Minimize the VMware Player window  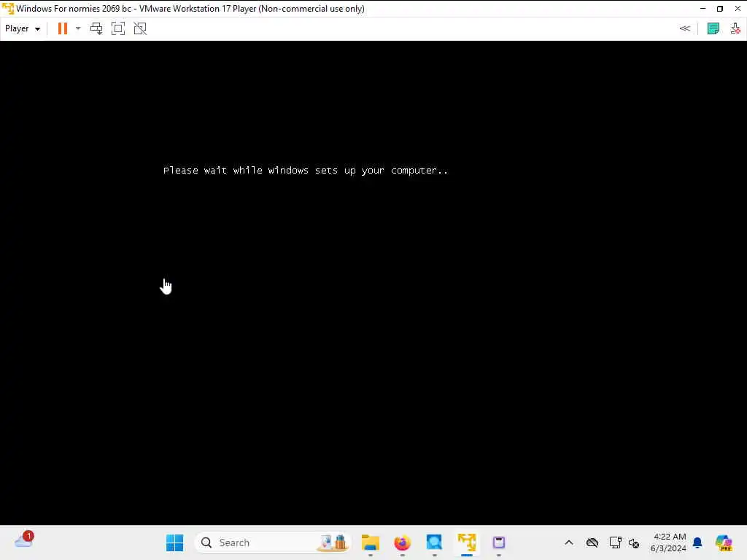703,9
